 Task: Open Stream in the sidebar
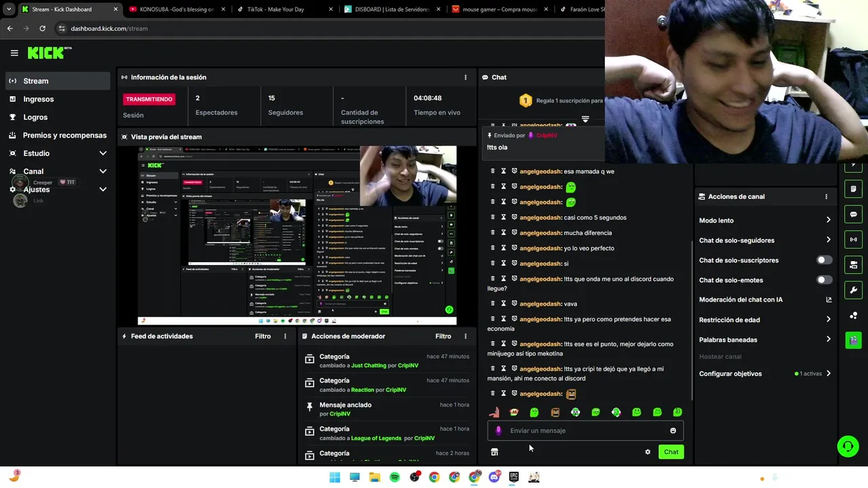tap(58, 81)
